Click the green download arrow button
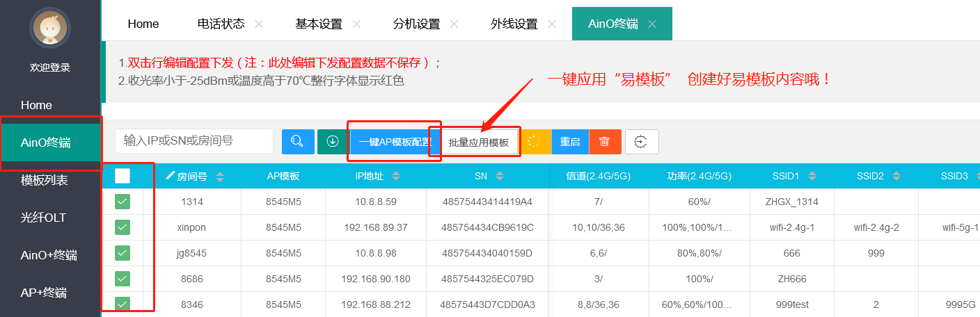This screenshot has width=980, height=317. click(333, 142)
